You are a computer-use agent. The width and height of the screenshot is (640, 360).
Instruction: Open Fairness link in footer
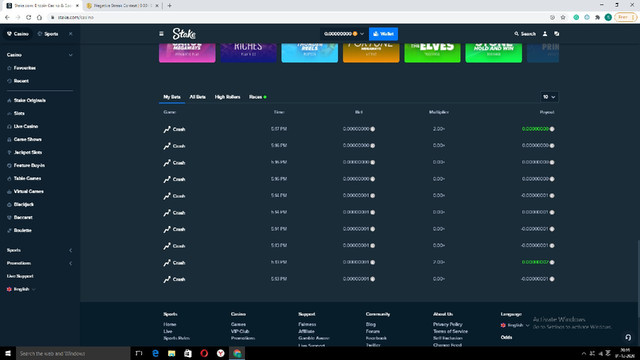point(307,324)
